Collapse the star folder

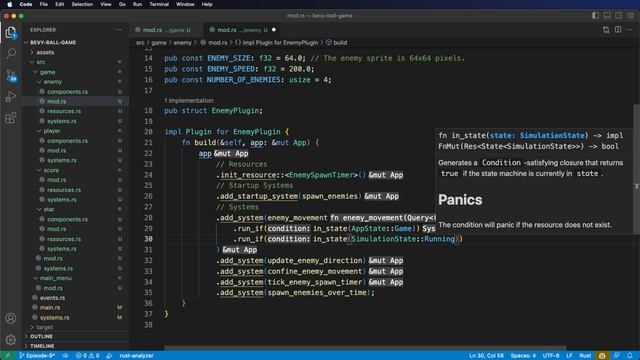point(49,209)
